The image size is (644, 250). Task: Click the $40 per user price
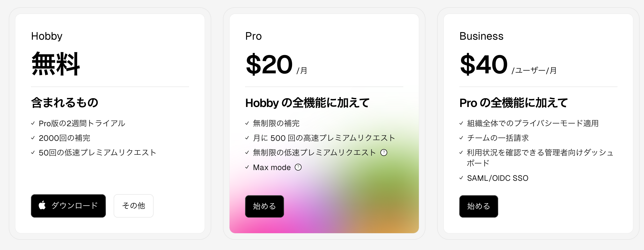[508, 65]
